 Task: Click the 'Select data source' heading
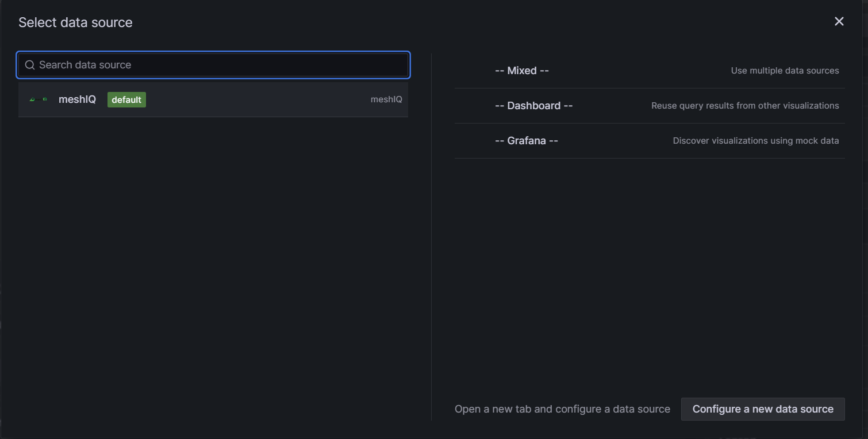click(75, 22)
